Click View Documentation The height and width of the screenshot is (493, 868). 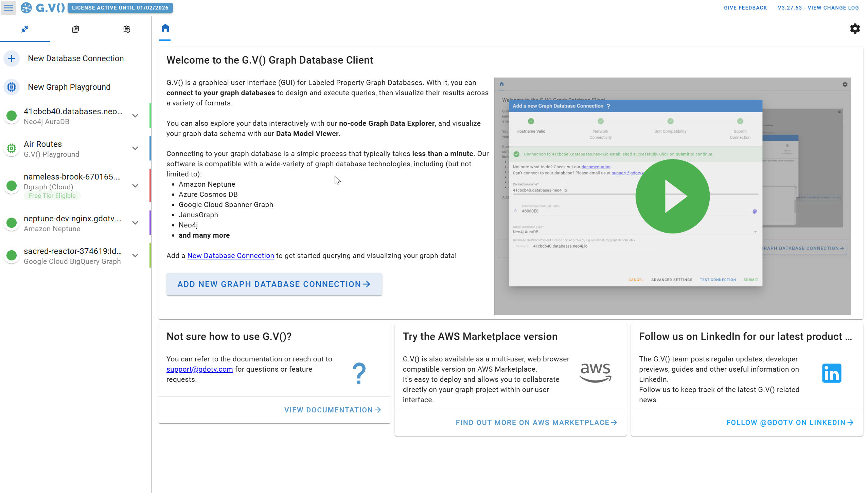pyautogui.click(x=333, y=410)
